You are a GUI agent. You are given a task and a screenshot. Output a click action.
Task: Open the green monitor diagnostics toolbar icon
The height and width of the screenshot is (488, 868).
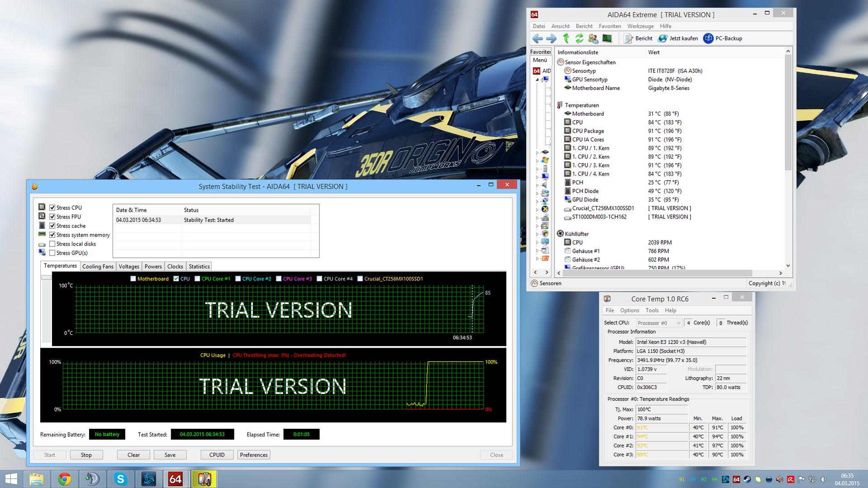[607, 38]
